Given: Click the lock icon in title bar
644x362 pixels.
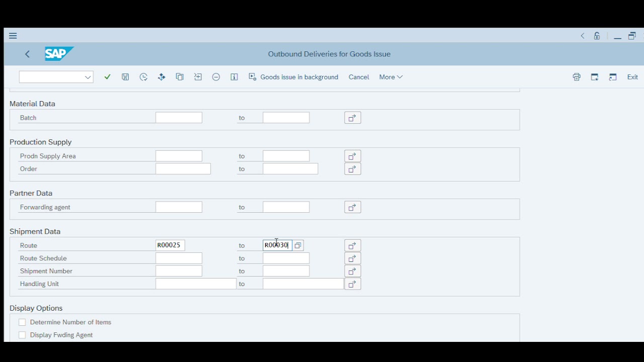Looking at the screenshot, I should pos(597,36).
